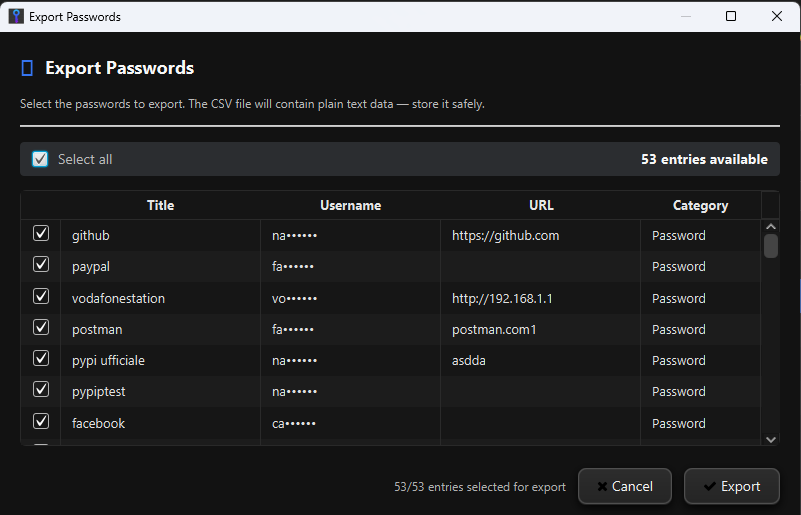The image size is (801, 515).
Task: Click the Cancel button
Action: (625, 486)
